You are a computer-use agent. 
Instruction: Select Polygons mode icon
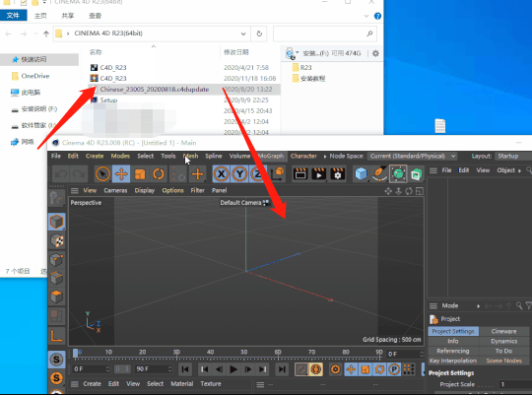56,296
